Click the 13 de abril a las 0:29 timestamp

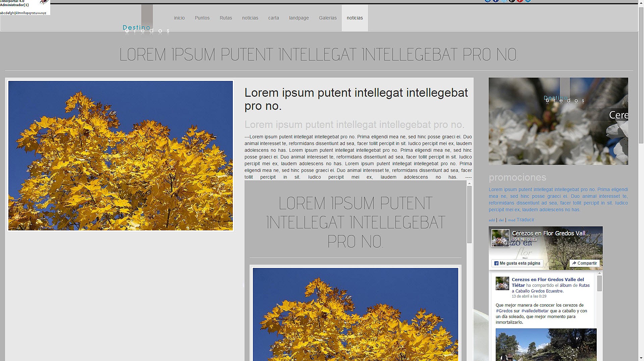pos(529,296)
